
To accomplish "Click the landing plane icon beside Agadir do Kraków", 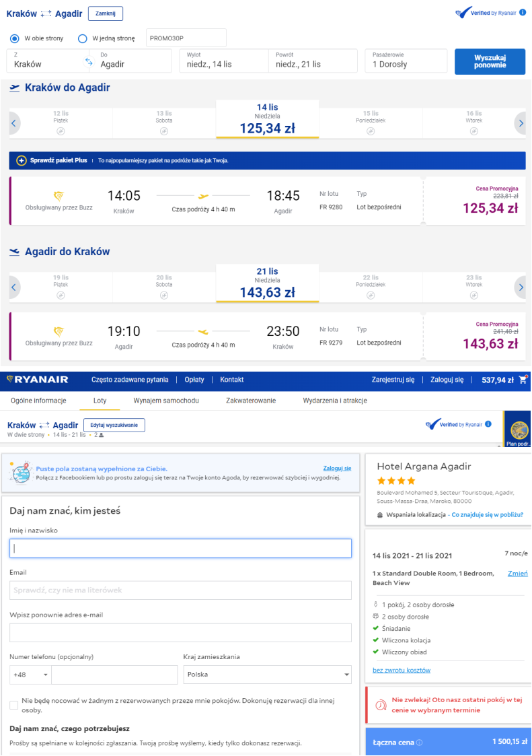I will tap(14, 252).
